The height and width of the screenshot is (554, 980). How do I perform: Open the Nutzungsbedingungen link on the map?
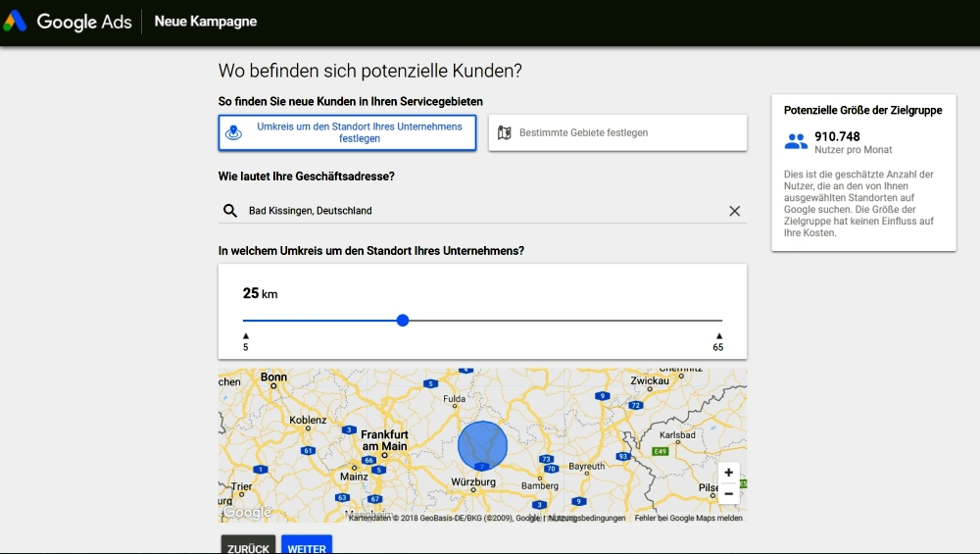[x=587, y=518]
